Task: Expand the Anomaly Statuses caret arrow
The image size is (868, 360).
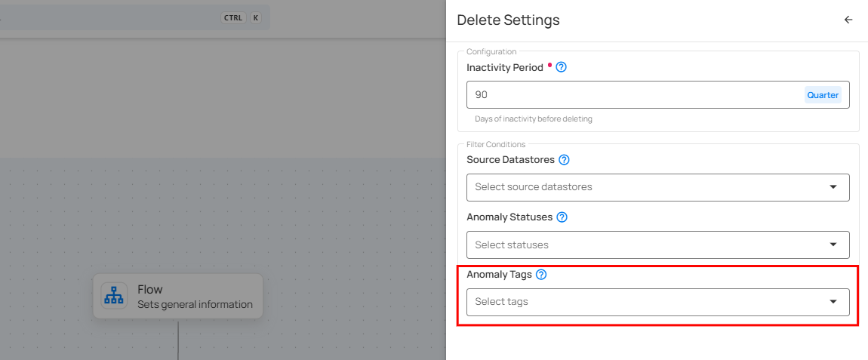Action: tap(833, 245)
